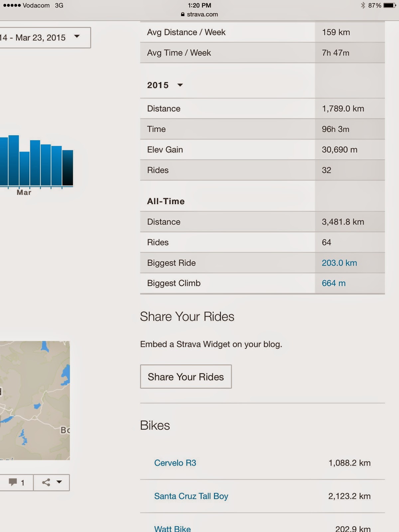This screenshot has height=532, width=399.
Task: Click the signal strength dots
Action: pyautogui.click(x=12, y=5)
